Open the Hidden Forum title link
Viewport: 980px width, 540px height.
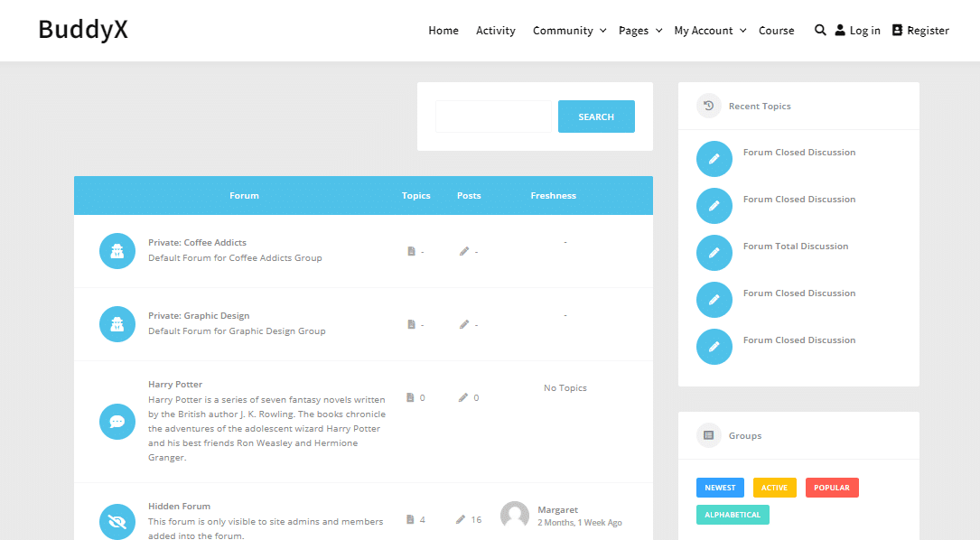coord(179,507)
